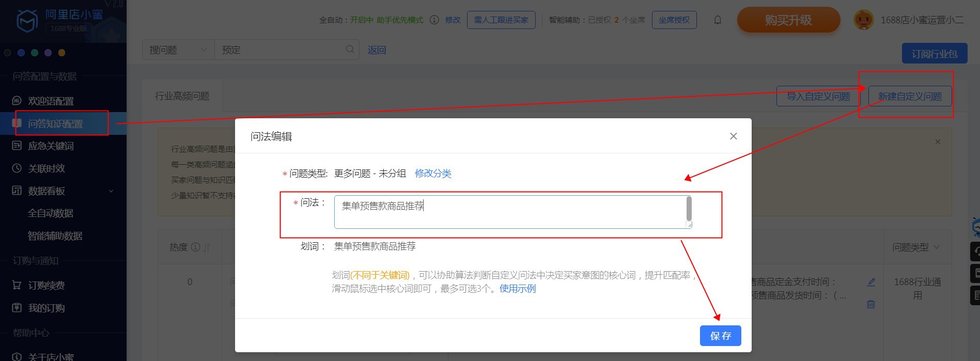Click the 新建自定义问题 button
Image resolution: width=980 pixels, height=361 pixels.
910,96
